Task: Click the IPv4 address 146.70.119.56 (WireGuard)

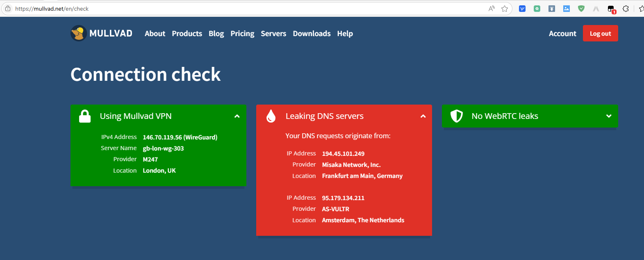Action: click(x=180, y=137)
